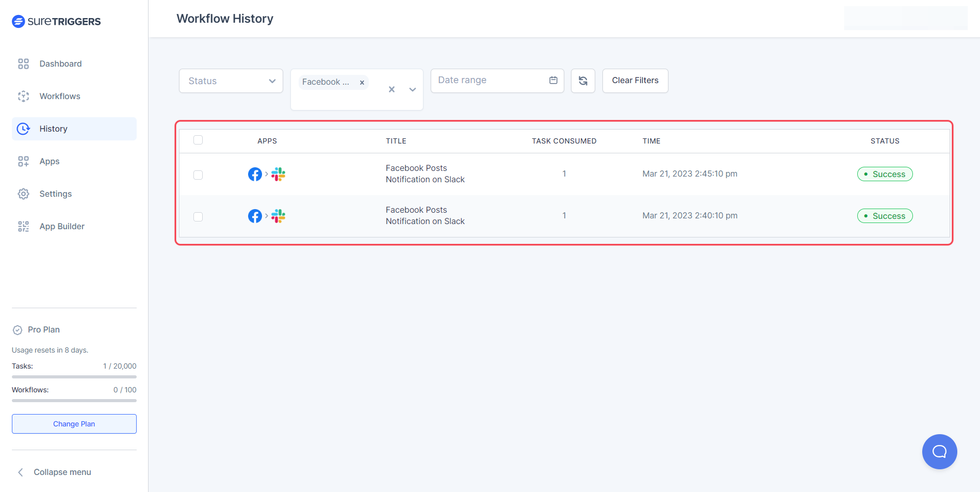Select the Workflows sidebar icon
Viewport: 980px width, 492px height.
point(23,96)
